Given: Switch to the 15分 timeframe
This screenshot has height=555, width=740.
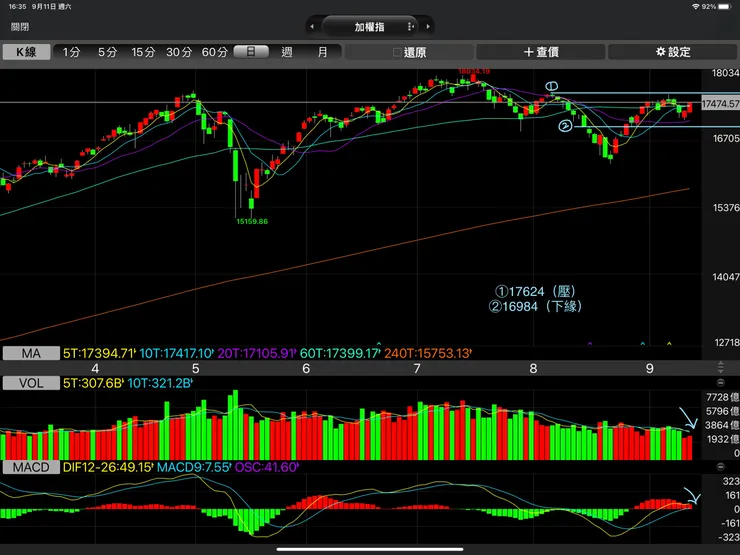Looking at the screenshot, I should [143, 52].
